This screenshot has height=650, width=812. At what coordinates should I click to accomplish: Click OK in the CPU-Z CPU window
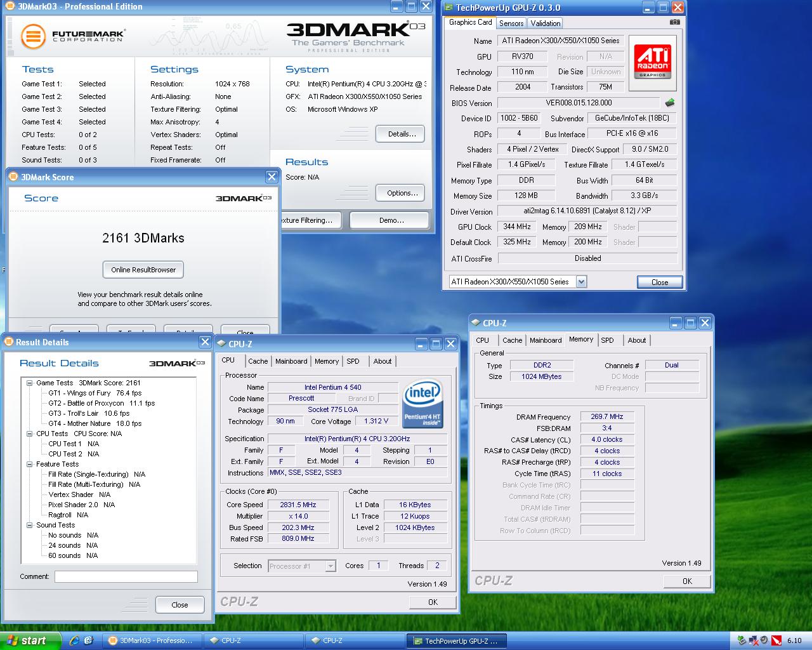pyautogui.click(x=433, y=602)
